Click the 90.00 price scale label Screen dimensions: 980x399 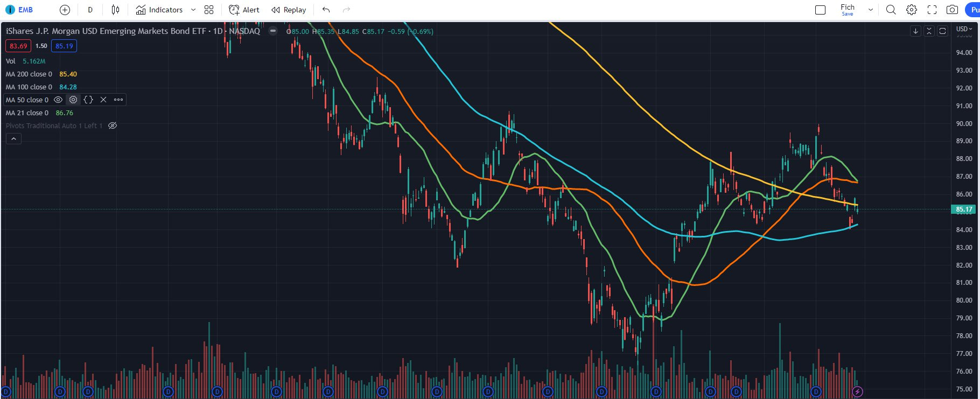(x=964, y=123)
